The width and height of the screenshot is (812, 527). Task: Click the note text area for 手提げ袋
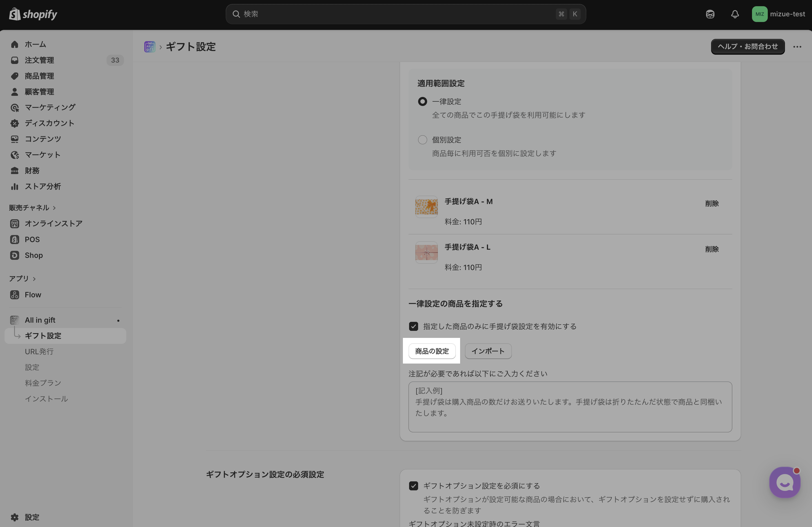click(570, 407)
